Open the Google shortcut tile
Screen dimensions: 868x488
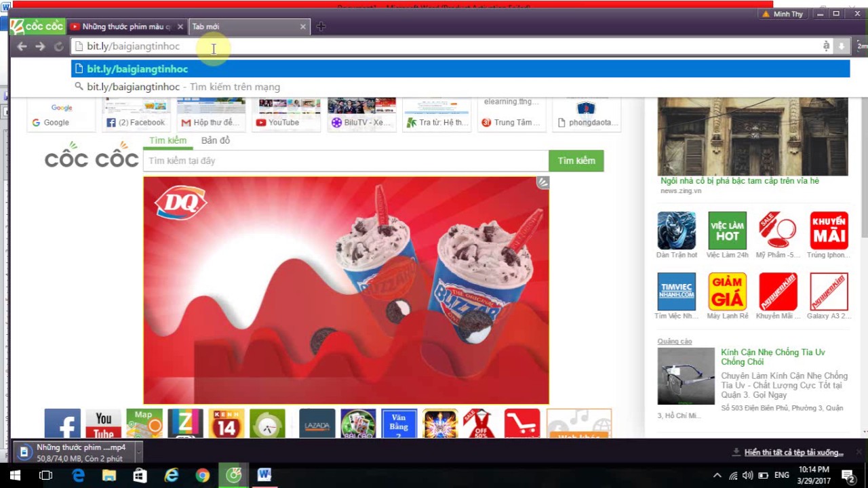[62, 115]
